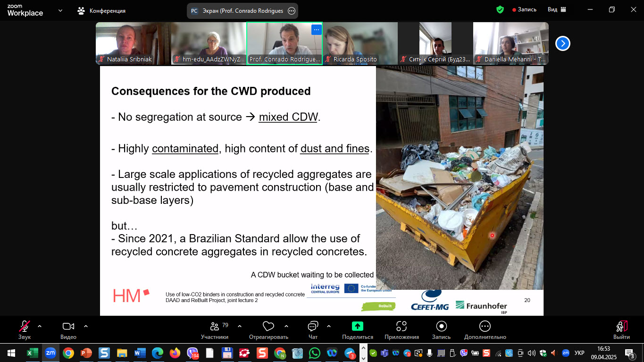Click the Выйти leave meeting button
The width and height of the screenshot is (644, 362).
tap(621, 329)
